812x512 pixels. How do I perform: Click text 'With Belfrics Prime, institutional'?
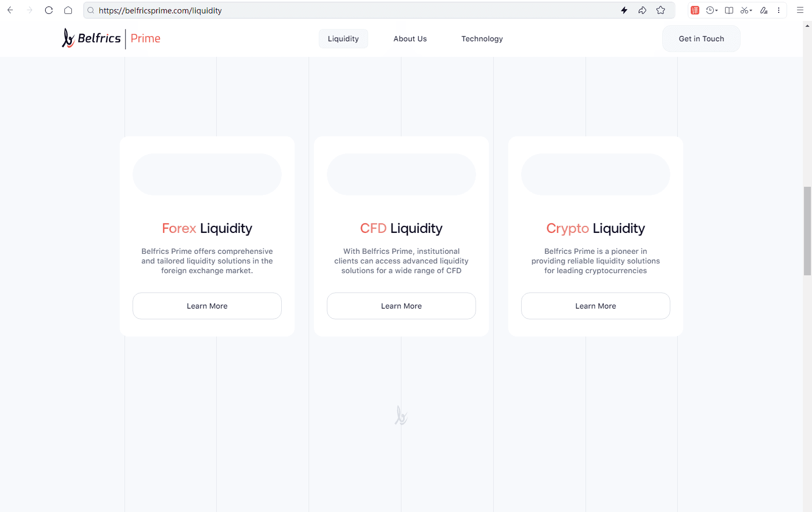(401, 251)
